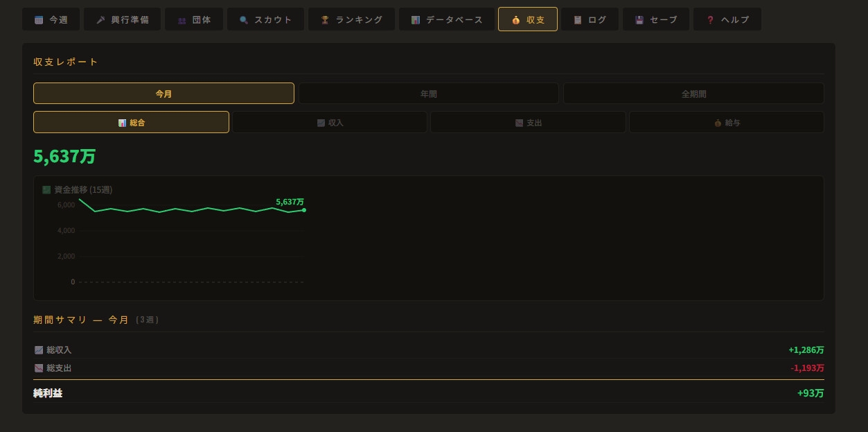Switch to the 収入 income view

[329, 123]
